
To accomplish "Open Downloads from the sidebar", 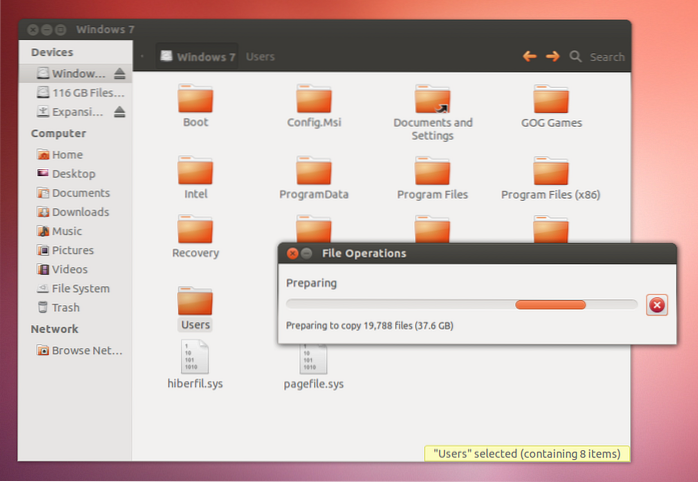I will [80, 212].
